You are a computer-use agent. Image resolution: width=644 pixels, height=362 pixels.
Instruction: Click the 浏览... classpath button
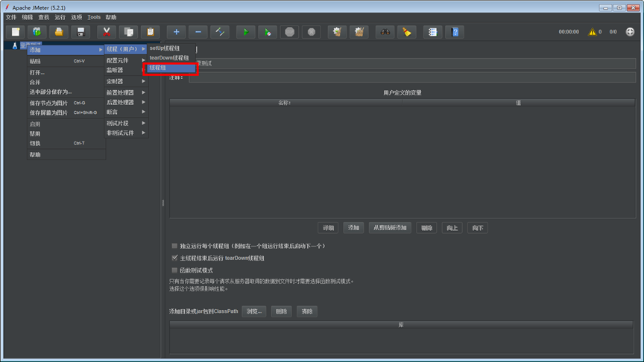(x=254, y=311)
